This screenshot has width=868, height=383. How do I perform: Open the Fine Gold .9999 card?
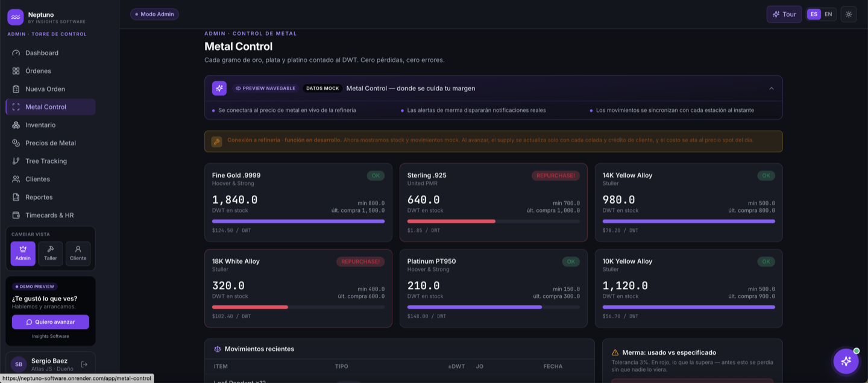[x=298, y=202]
